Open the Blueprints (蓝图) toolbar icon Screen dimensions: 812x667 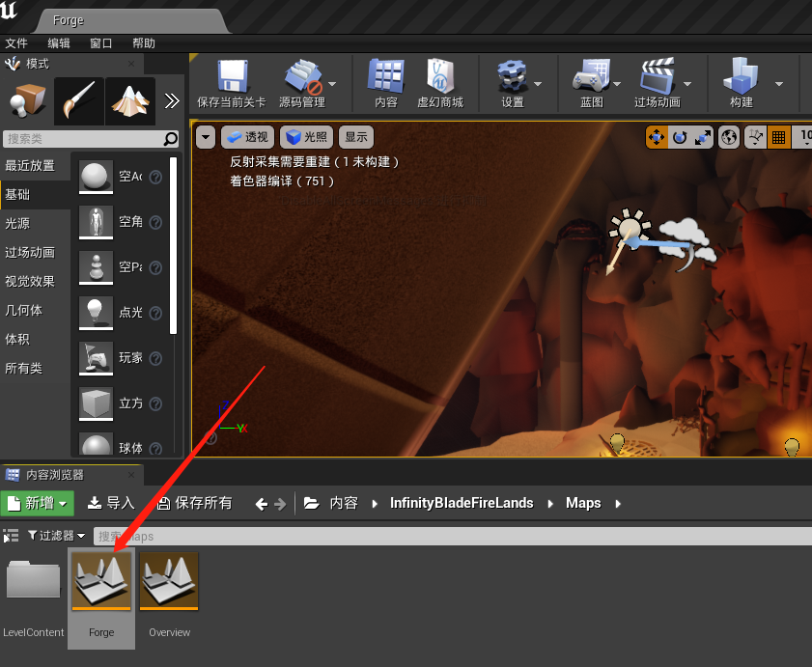tap(592, 83)
